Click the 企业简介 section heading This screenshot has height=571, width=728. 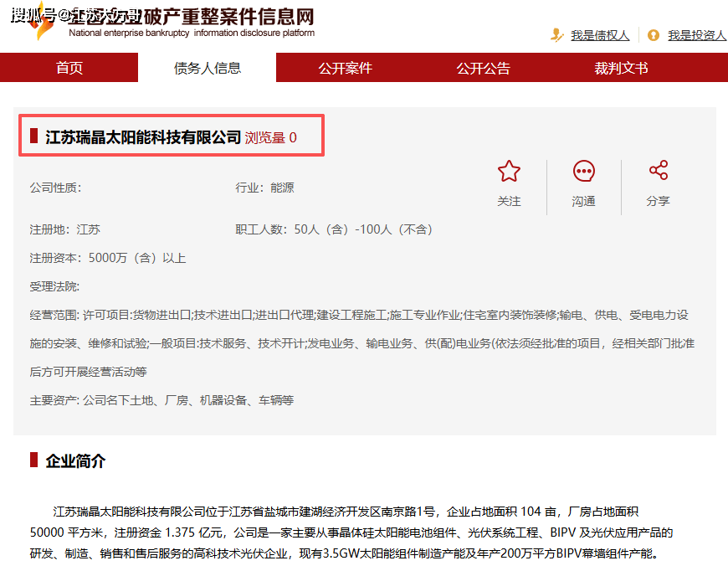pos(75,460)
